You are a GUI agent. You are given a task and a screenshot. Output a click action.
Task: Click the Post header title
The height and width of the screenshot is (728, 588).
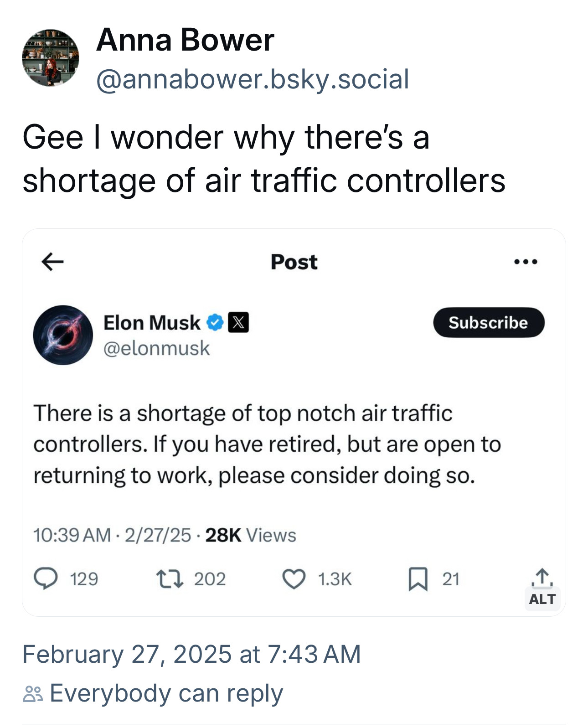294,262
